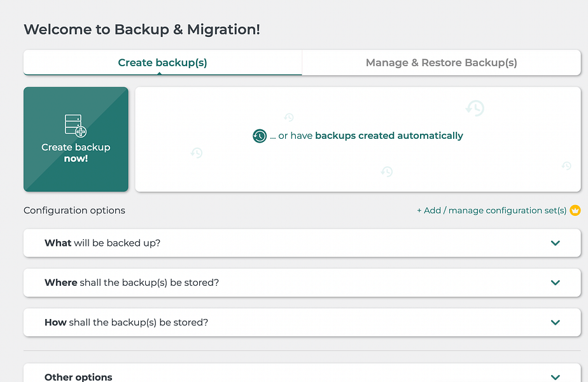This screenshot has height=382, width=588.
Task: Select the Create backup(s) tab
Action: click(x=162, y=62)
